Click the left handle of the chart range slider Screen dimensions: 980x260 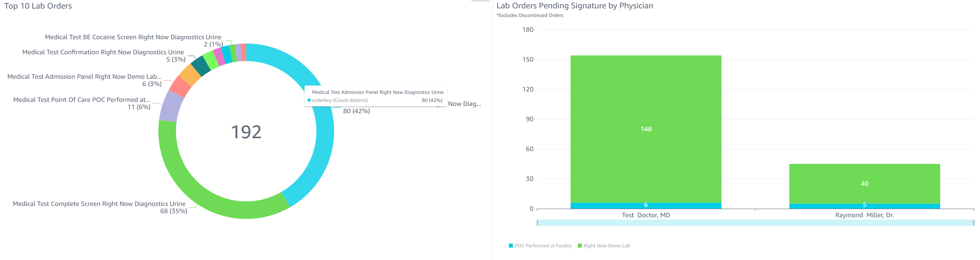point(537,223)
